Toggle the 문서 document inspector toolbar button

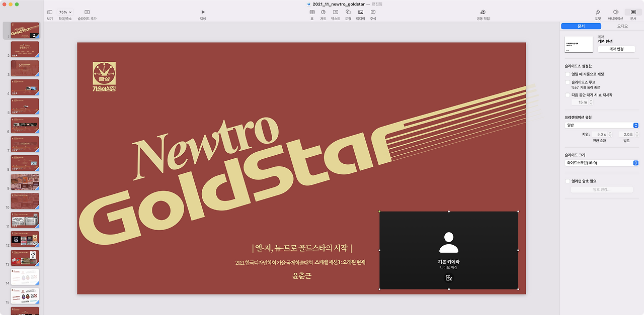[x=633, y=12]
